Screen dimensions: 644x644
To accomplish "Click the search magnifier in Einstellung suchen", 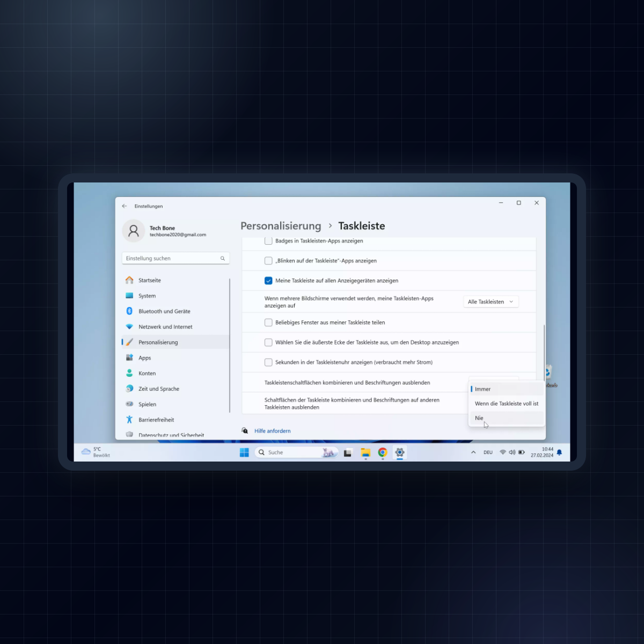I will point(223,259).
